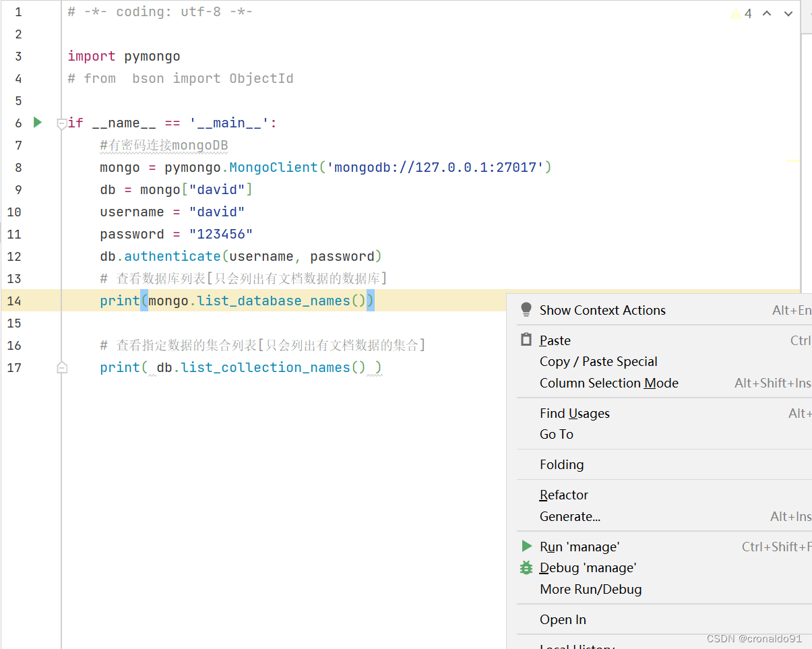Click username = "david" assignment
812x649 pixels.
coord(172,212)
